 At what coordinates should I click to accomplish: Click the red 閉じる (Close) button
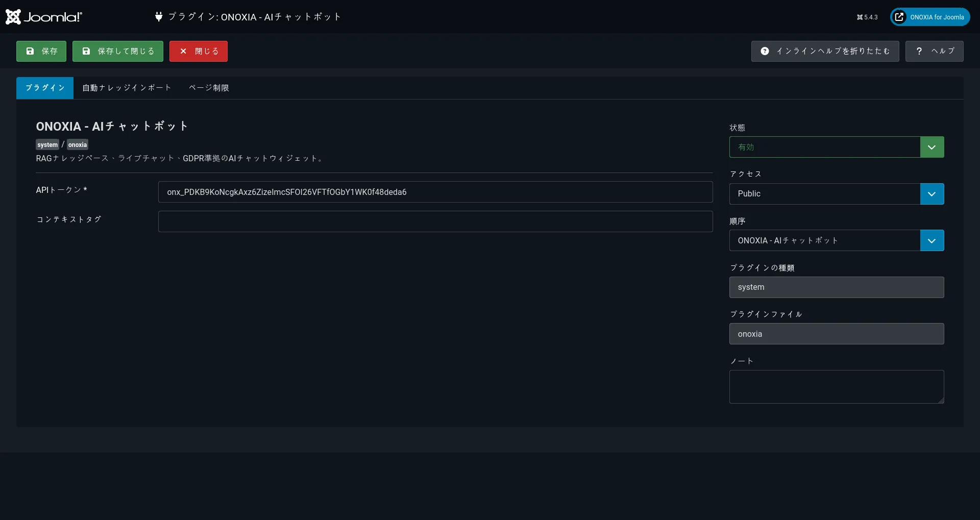pos(199,51)
